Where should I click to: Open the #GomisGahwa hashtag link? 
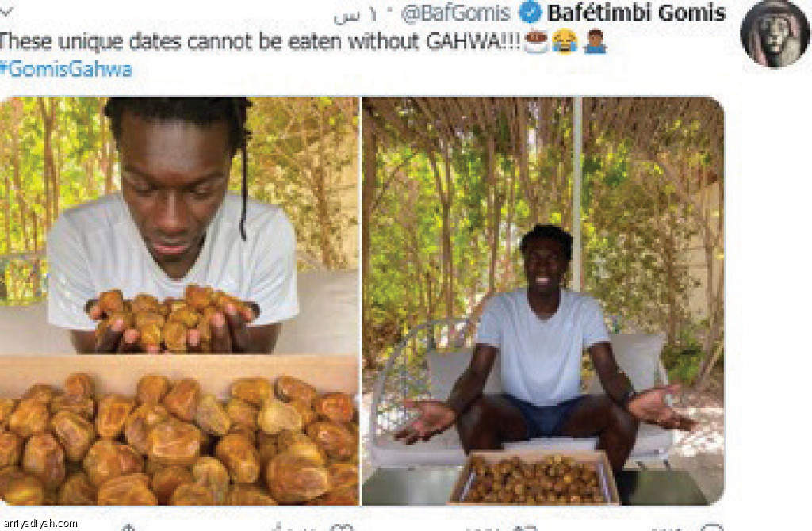tap(67, 70)
